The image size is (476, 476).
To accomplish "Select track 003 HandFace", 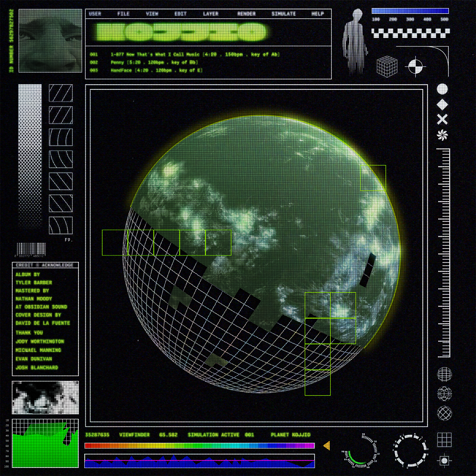I will click(157, 70).
